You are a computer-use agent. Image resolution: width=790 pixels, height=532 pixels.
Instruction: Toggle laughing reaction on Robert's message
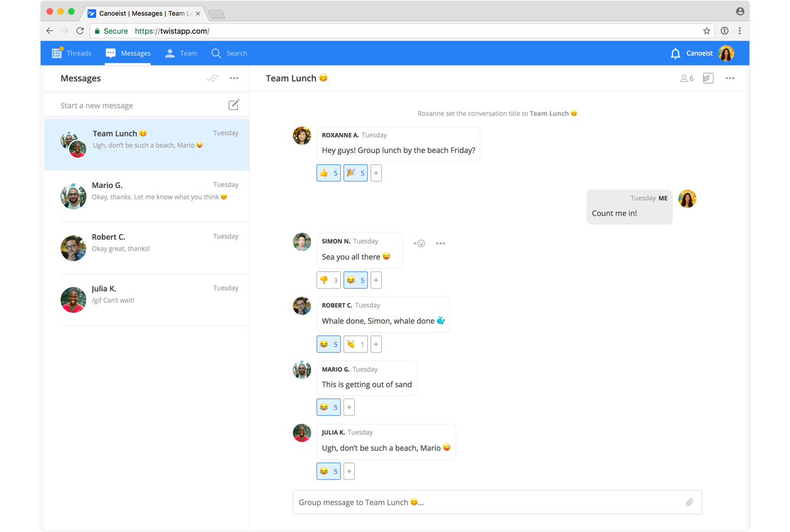[328, 344]
